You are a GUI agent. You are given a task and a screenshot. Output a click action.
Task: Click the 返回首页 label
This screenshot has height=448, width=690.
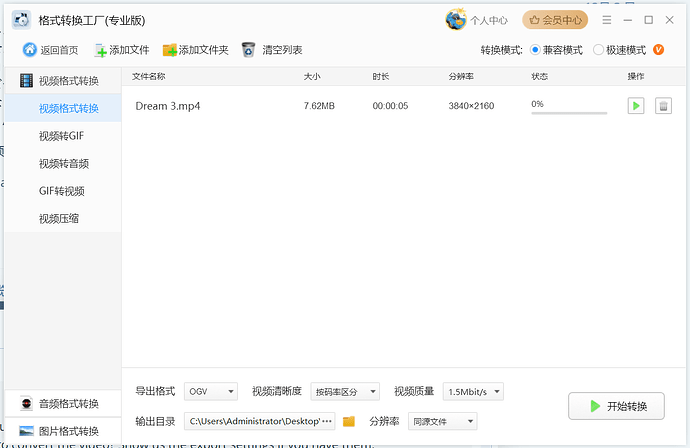59,50
